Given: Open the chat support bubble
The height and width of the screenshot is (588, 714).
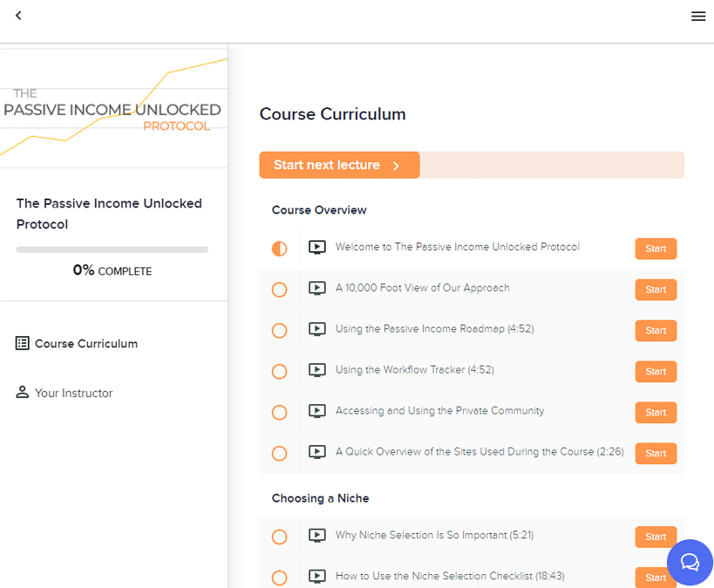Looking at the screenshot, I should [690, 562].
